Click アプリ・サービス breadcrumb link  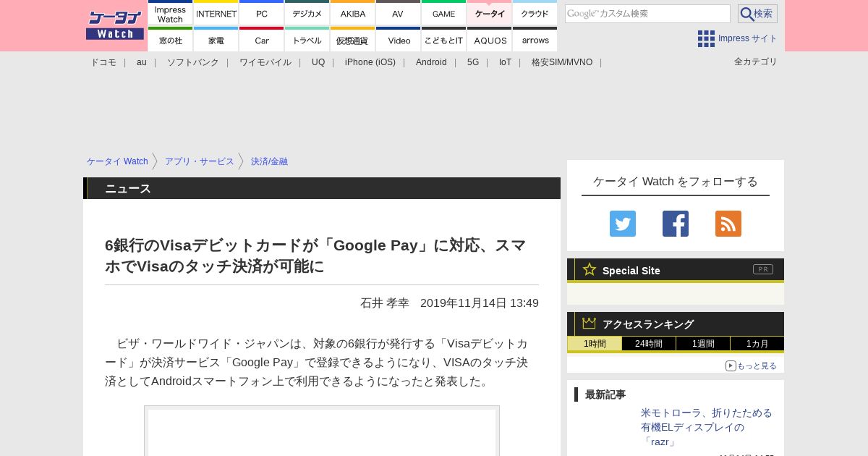pyautogui.click(x=200, y=161)
